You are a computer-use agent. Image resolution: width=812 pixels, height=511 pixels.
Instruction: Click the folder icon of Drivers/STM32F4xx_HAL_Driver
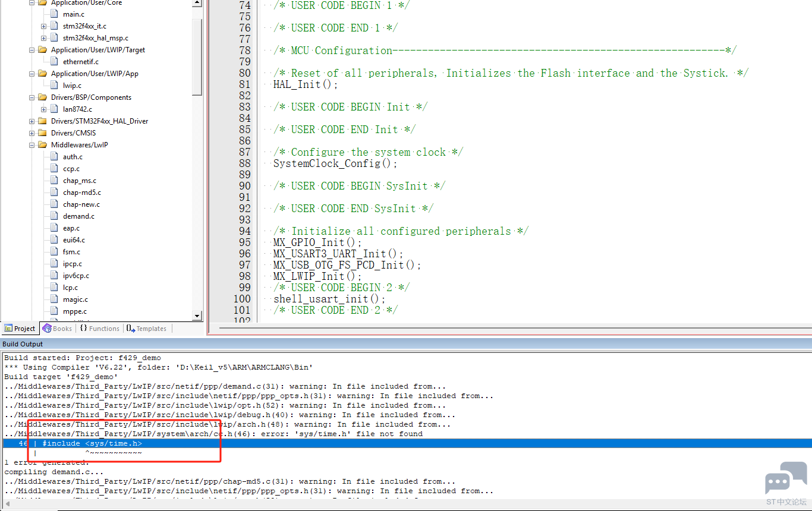coord(43,121)
